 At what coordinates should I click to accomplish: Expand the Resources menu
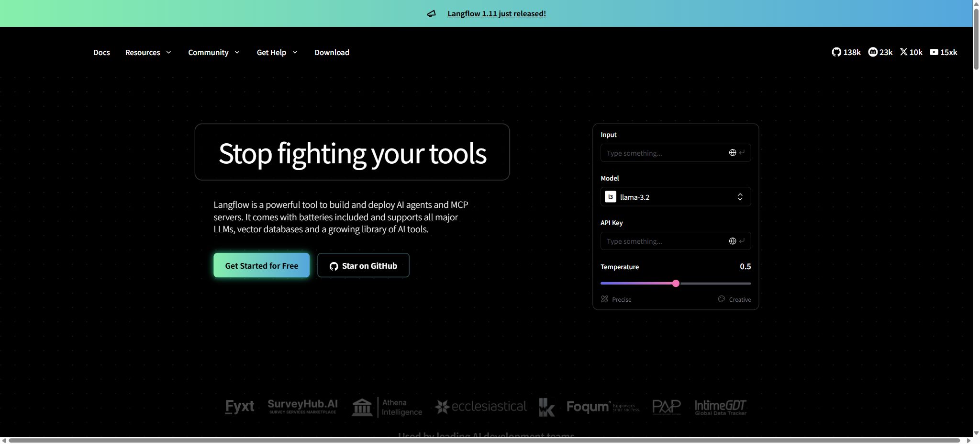tap(148, 52)
